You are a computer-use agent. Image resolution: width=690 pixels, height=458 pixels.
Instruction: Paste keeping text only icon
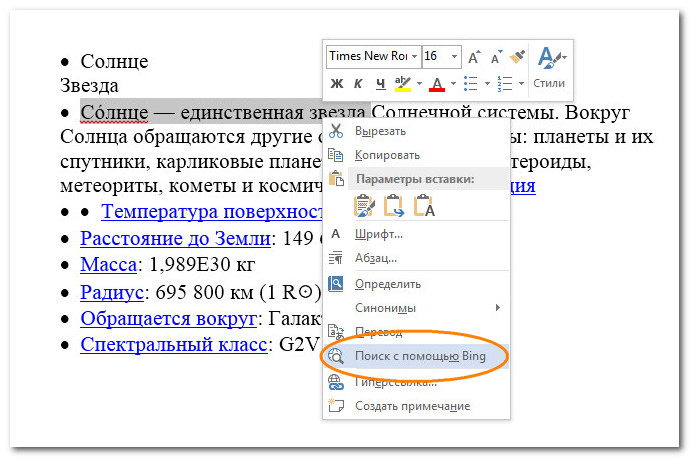click(x=424, y=205)
